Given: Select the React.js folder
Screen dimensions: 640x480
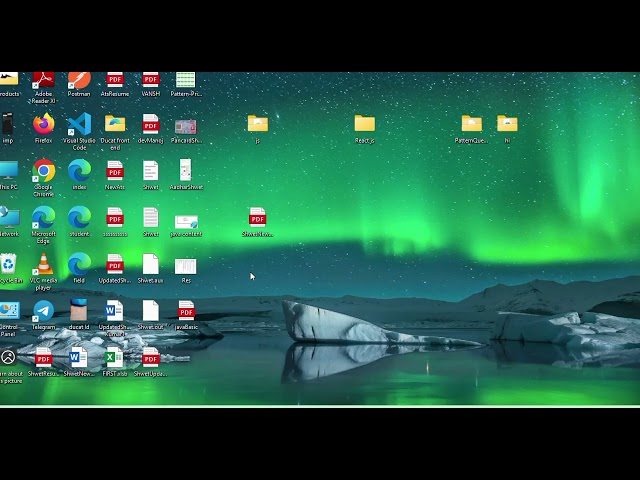Looking at the screenshot, I should point(364,124).
